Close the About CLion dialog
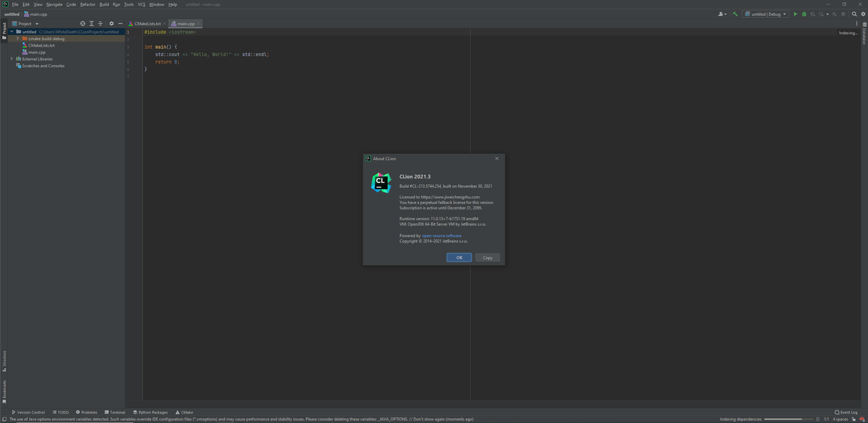This screenshot has height=423, width=868. click(496, 159)
